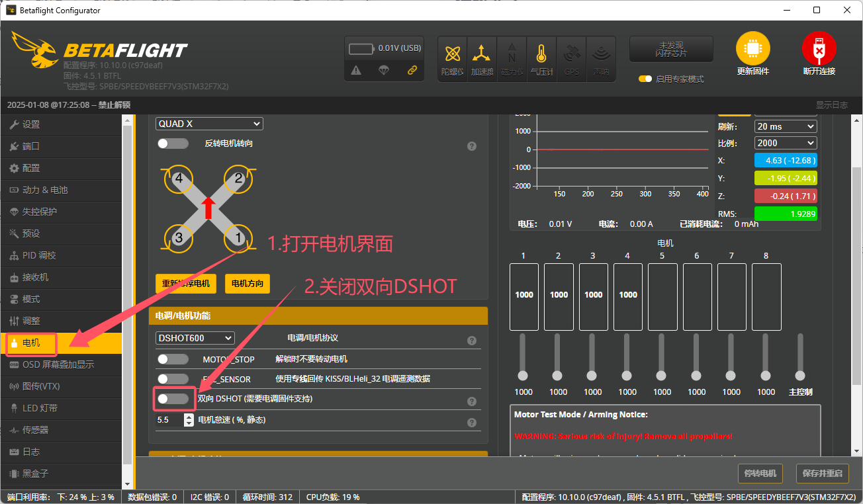Viewport: 863px width, 504px height.
Task: Click the X axis blue color value
Action: [786, 160]
